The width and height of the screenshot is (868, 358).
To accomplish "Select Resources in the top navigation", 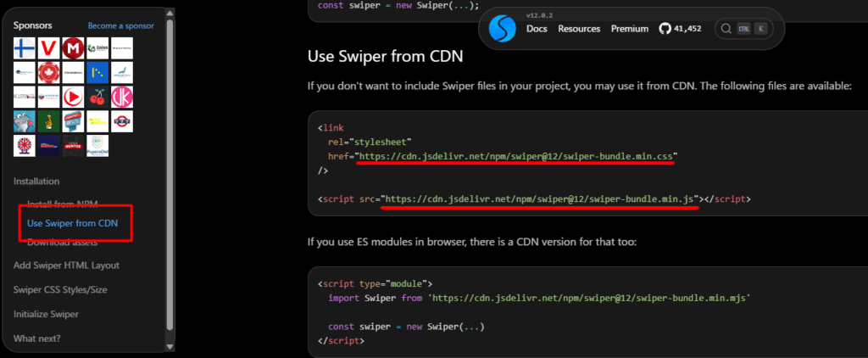I will [579, 29].
